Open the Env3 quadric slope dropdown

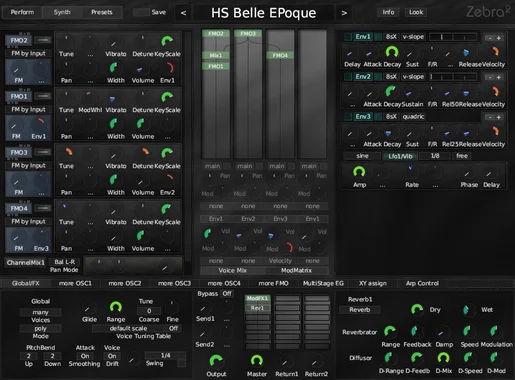click(413, 117)
